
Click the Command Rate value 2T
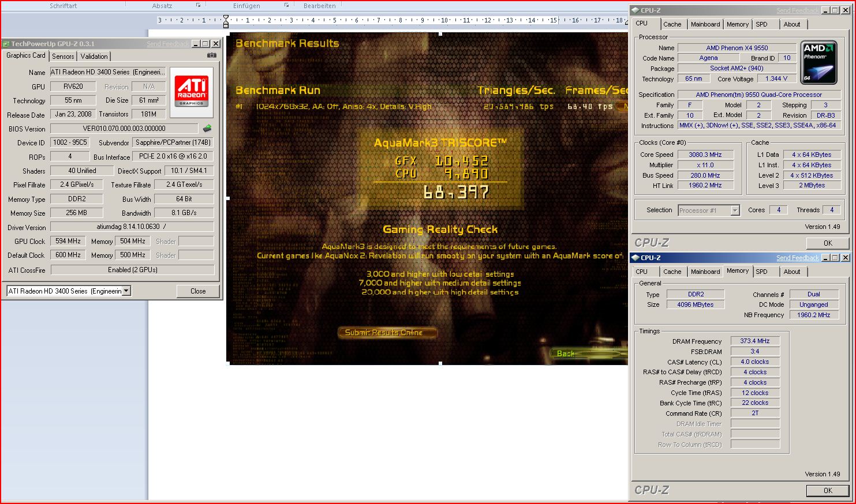tap(755, 413)
